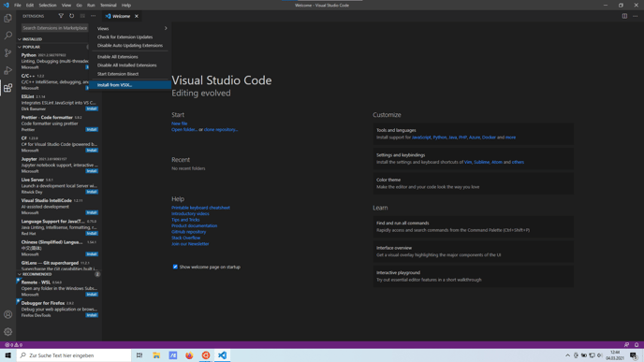
Task: Open Find and run all commands card
Action: (473, 226)
